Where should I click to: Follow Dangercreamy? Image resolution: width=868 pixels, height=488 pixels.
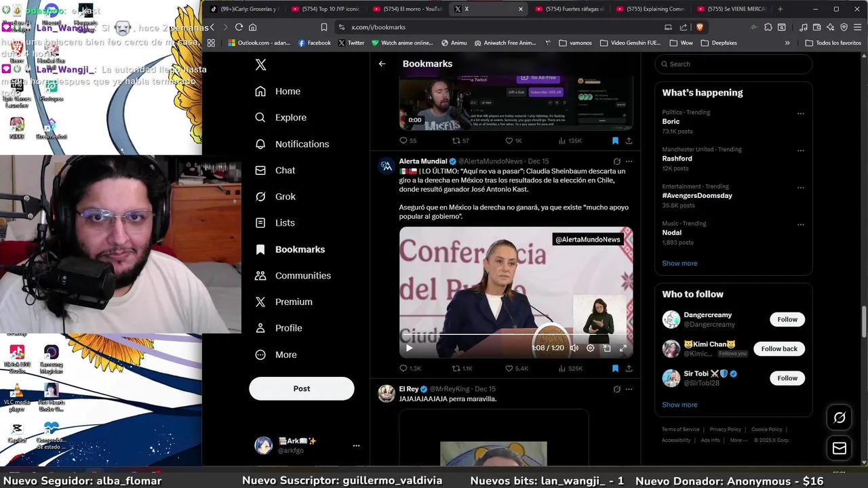[787, 319]
